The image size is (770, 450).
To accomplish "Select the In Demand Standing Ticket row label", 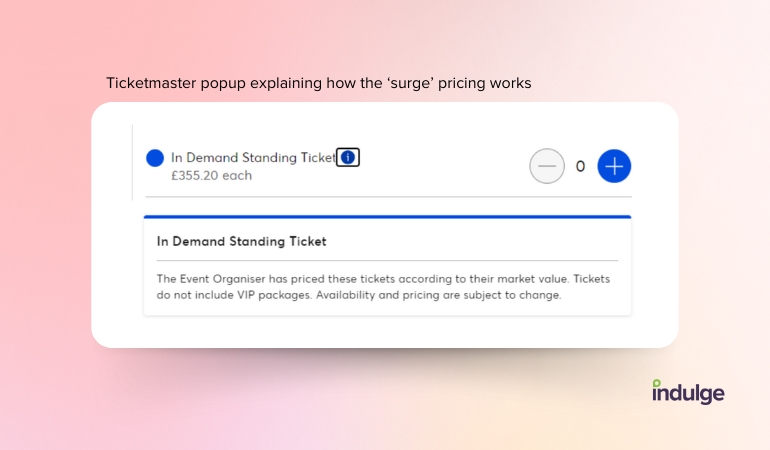I will (x=253, y=158).
